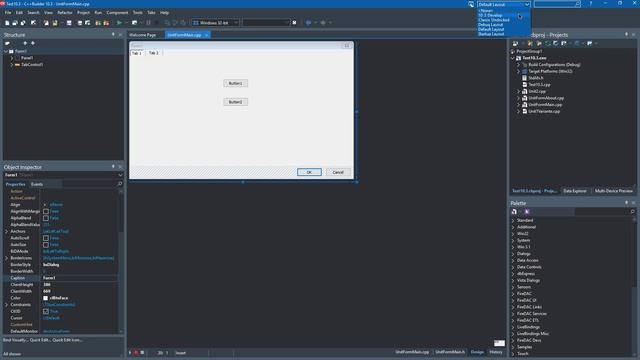The image size is (640, 360).
Task: Pin the Projects panel
Action: pyautogui.click(x=626, y=35)
